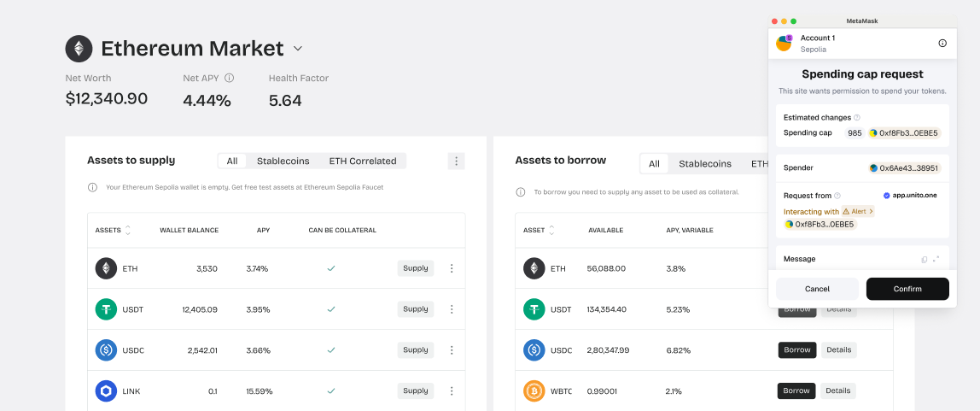980x411 pixels.
Task: Open the Ethereum Market dropdown chevron
Action: pyautogui.click(x=298, y=49)
